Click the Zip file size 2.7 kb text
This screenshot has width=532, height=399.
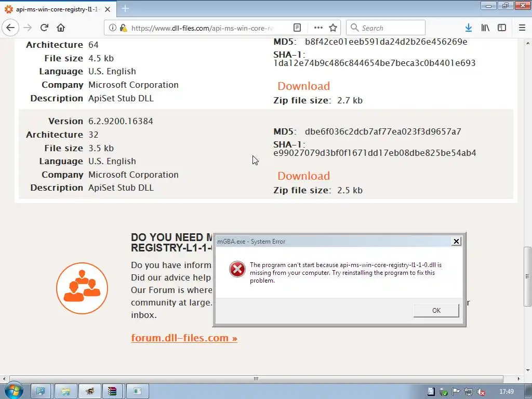318,100
